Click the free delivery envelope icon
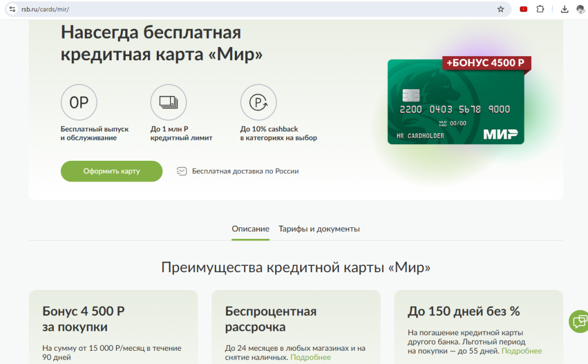588x364 pixels. (x=182, y=171)
